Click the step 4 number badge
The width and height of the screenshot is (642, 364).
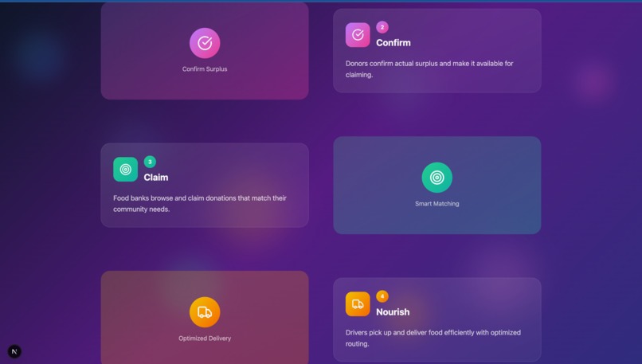[382, 296]
